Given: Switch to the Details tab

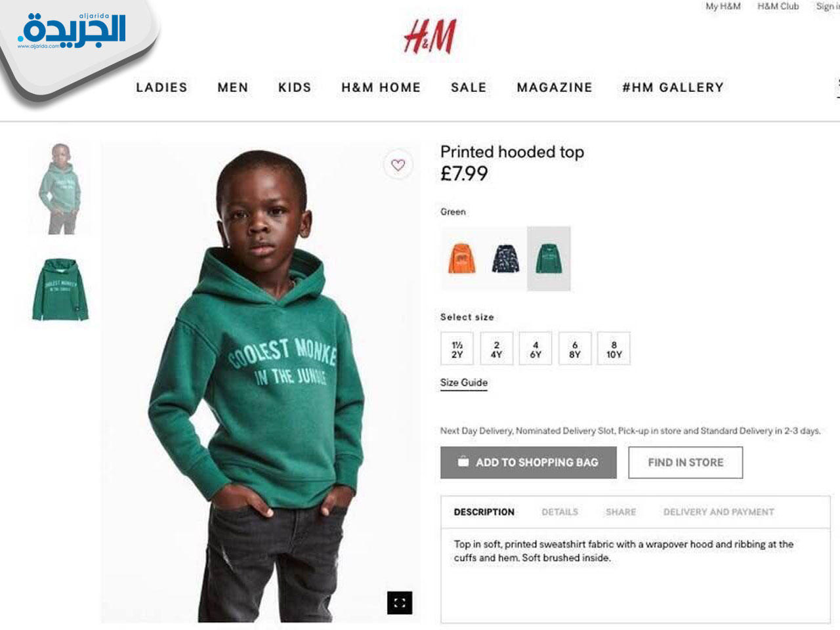Looking at the screenshot, I should coord(560,512).
